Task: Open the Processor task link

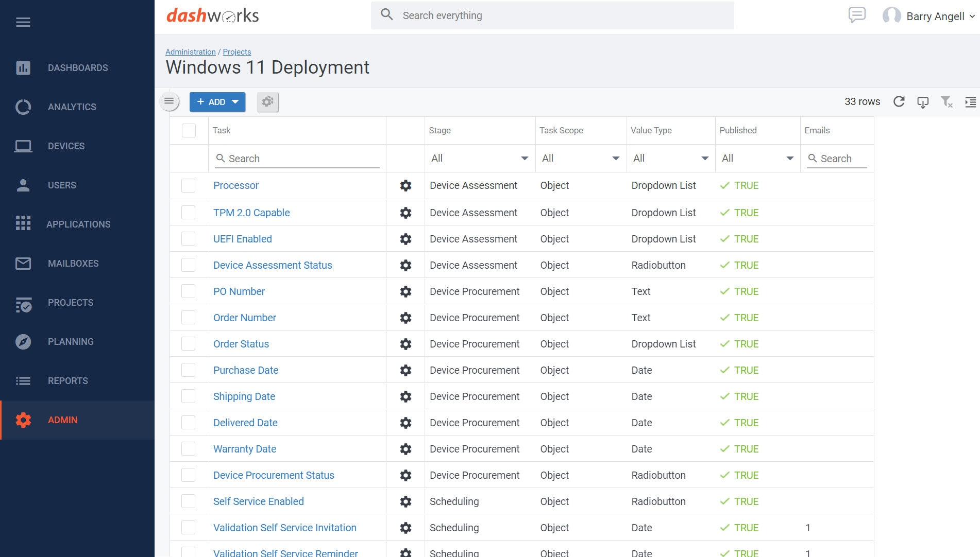Action: (x=236, y=186)
